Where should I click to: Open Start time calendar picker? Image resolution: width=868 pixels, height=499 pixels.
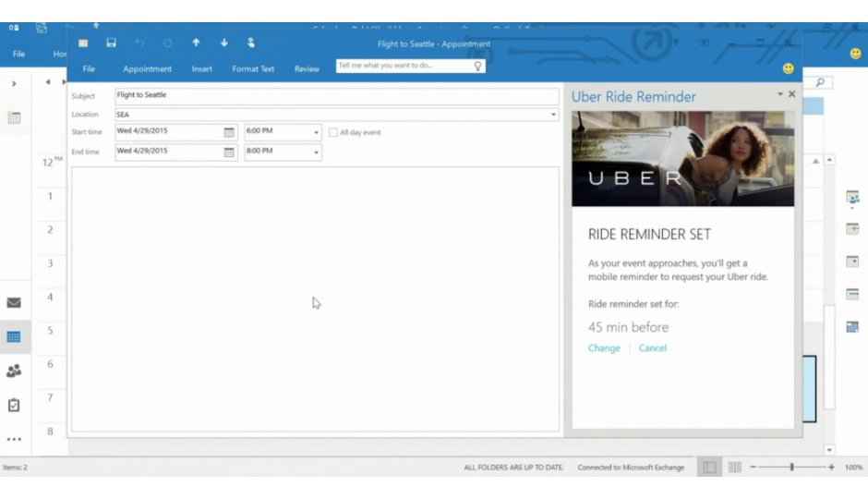coord(229,132)
